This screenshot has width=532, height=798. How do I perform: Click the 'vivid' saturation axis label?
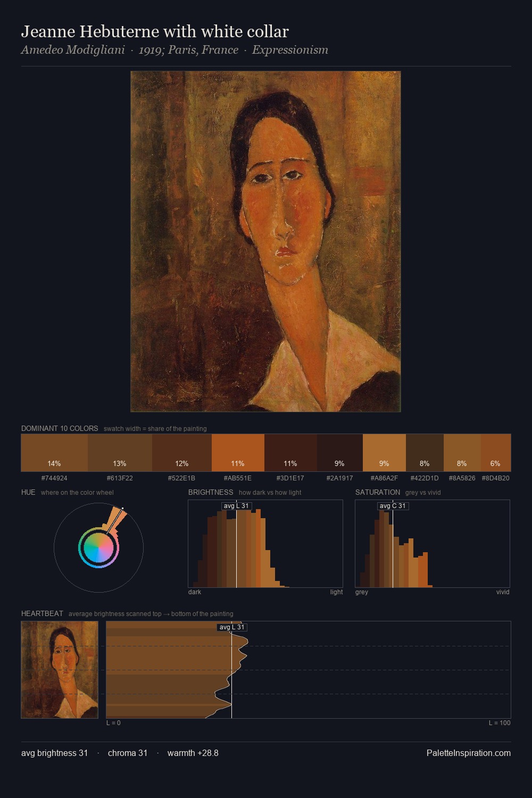coord(503,592)
